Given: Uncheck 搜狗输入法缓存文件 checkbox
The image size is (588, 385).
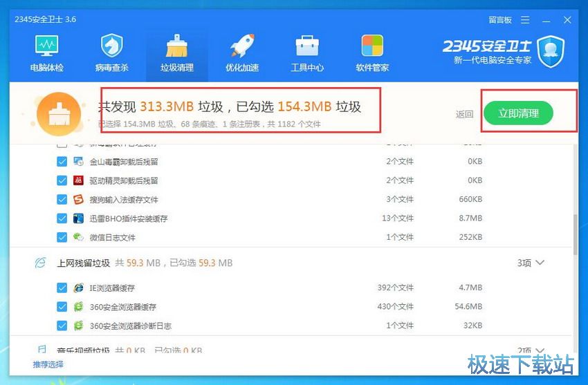Looking at the screenshot, I should coord(62,199).
